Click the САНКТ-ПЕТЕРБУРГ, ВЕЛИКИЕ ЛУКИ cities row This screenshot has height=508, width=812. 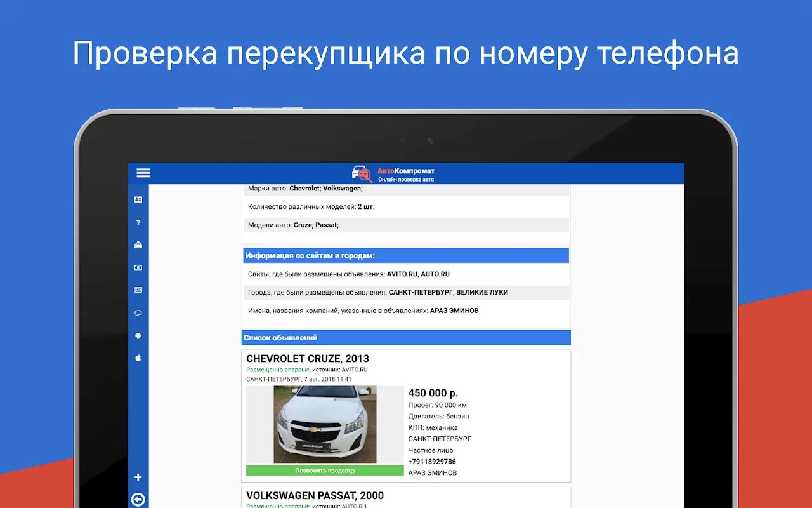[x=406, y=293]
